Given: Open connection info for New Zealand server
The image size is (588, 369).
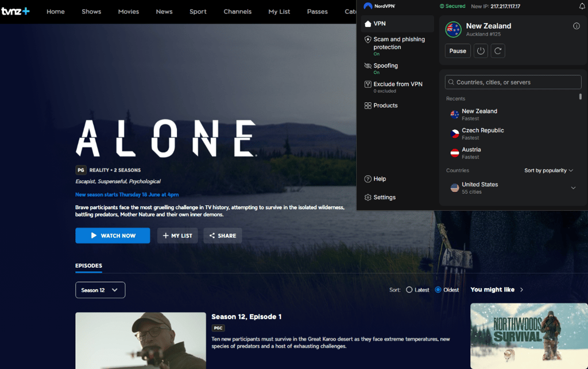Looking at the screenshot, I should tap(577, 26).
